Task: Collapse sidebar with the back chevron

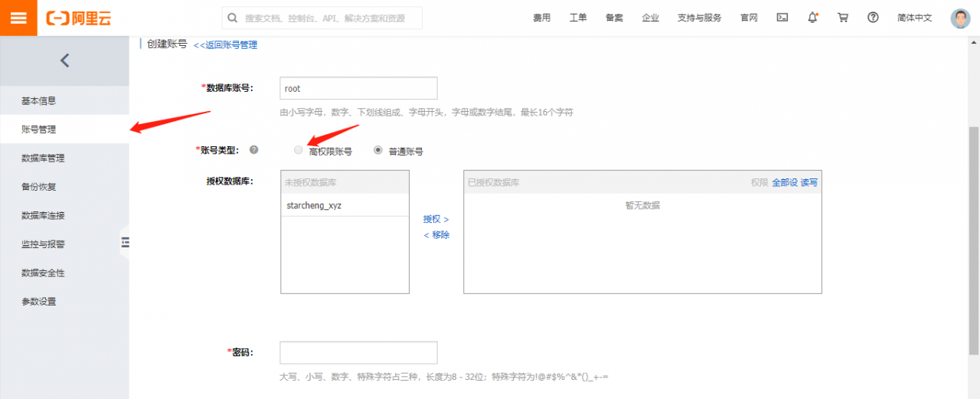Action: click(64, 61)
